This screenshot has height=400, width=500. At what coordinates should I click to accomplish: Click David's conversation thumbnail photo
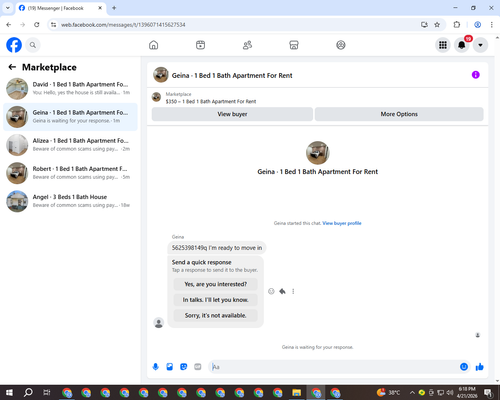point(17,89)
